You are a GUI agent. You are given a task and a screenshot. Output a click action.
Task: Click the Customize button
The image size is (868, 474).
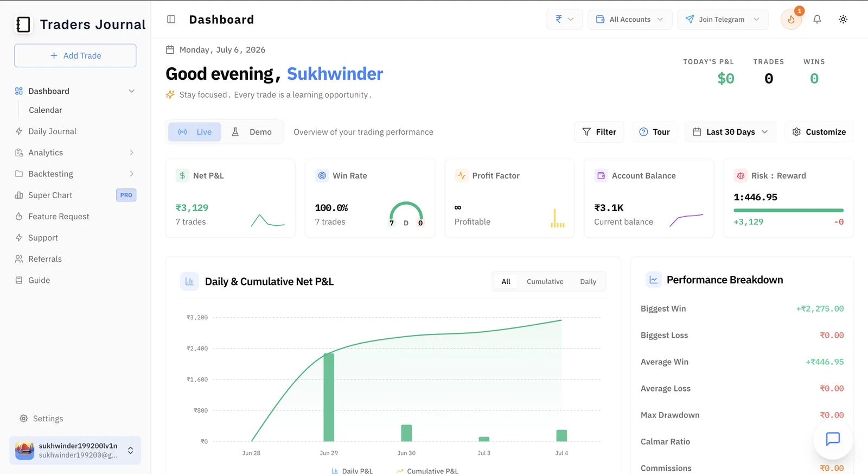819,132
